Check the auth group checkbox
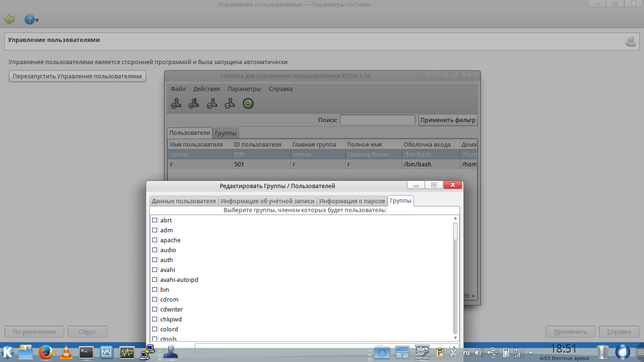Image resolution: width=644 pixels, height=362 pixels. coord(154,260)
